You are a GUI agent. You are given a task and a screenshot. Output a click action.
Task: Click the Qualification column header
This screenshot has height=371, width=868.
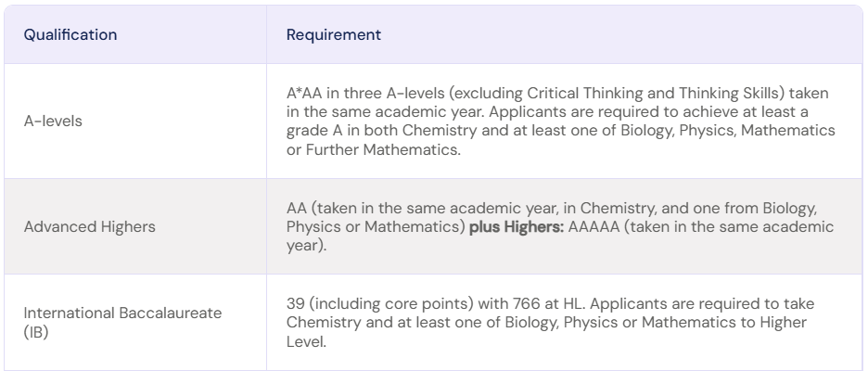tap(70, 34)
